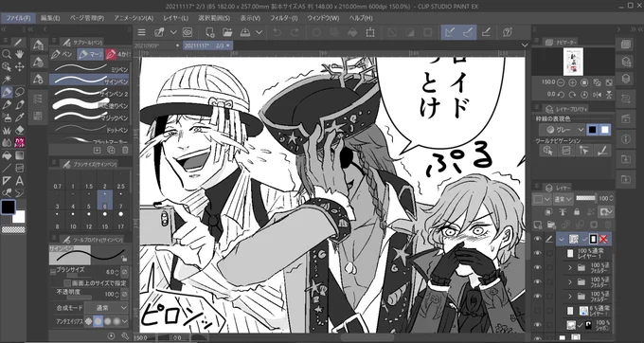Expand second 100% folder layer

(570, 281)
